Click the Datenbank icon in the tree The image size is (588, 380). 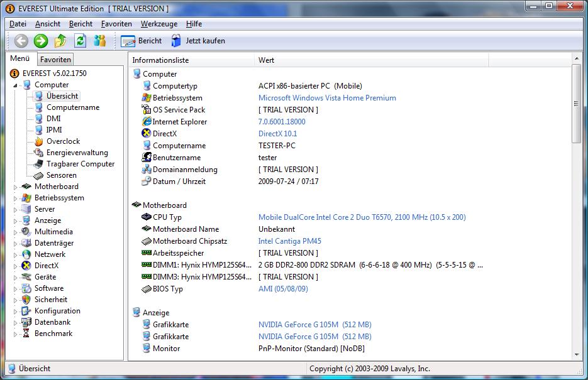pos(26,322)
